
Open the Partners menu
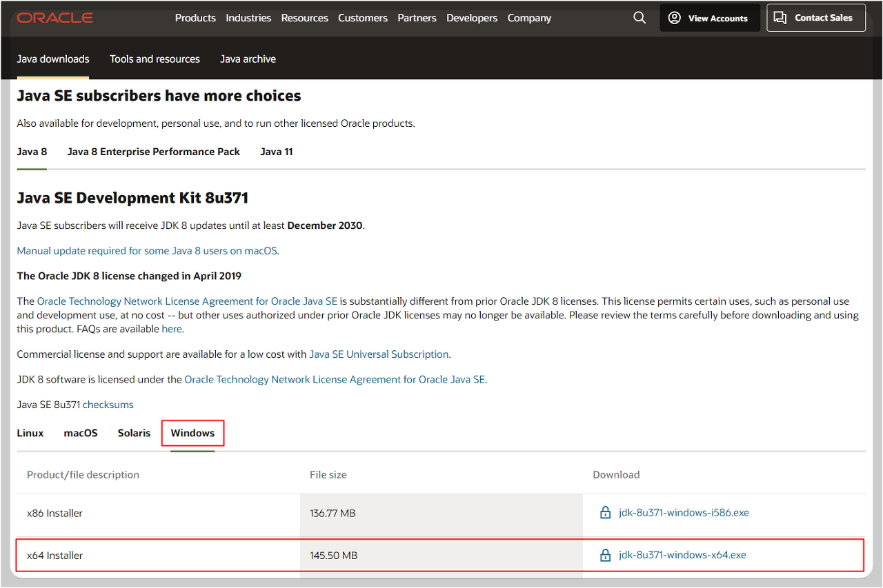pyautogui.click(x=417, y=18)
